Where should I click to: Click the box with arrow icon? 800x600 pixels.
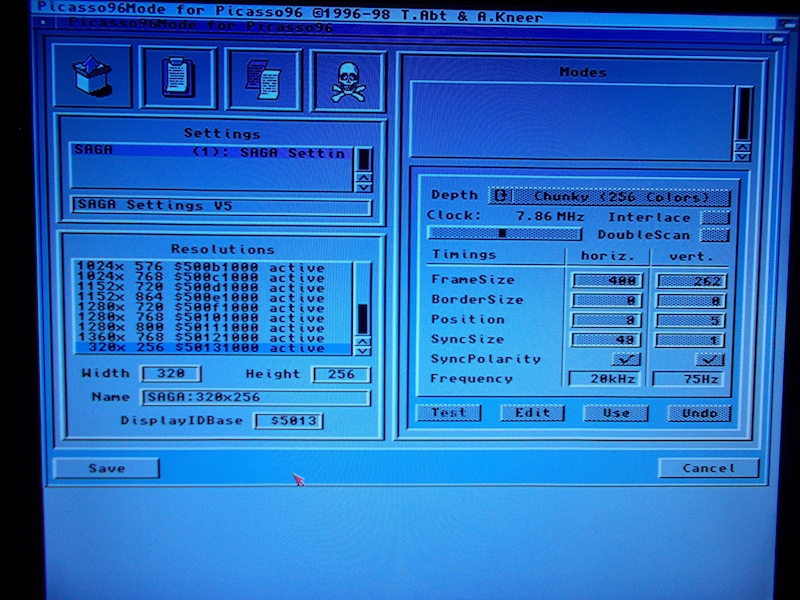(x=92, y=77)
